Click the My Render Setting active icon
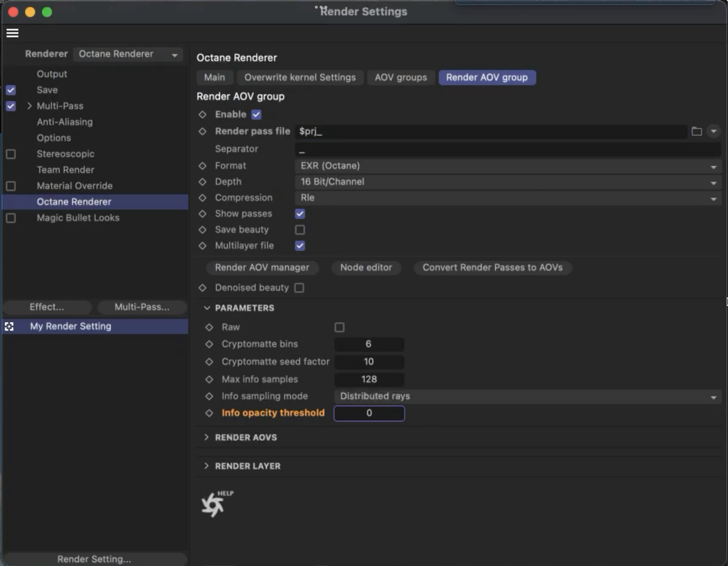The image size is (728, 566). (x=9, y=326)
